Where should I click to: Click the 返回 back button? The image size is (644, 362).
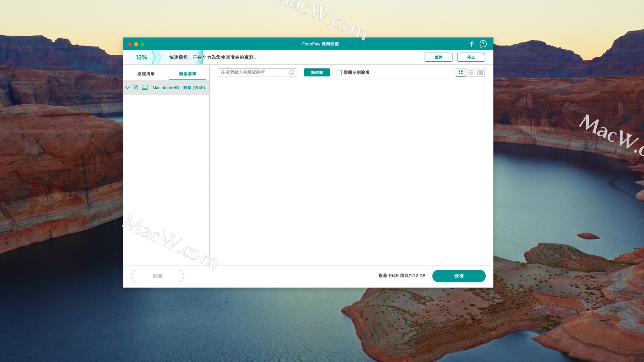pos(157,276)
